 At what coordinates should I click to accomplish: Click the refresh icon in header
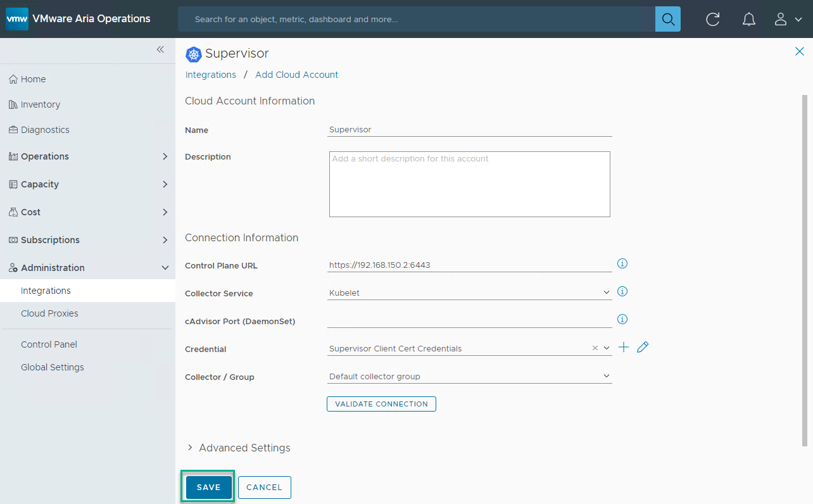click(712, 19)
